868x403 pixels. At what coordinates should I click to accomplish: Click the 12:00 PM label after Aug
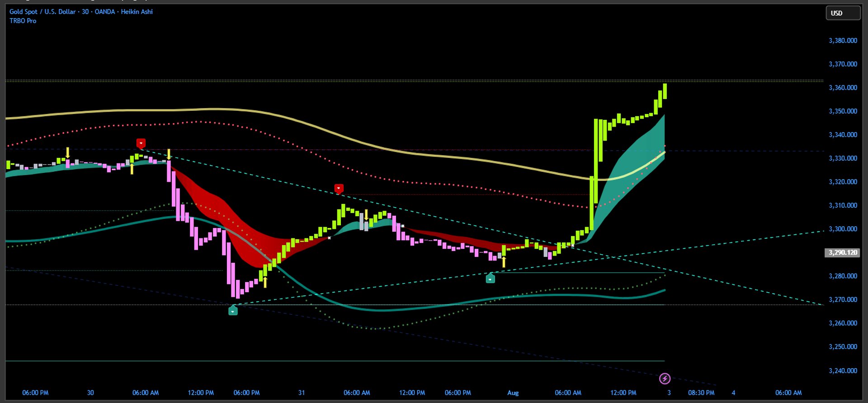[x=623, y=393]
